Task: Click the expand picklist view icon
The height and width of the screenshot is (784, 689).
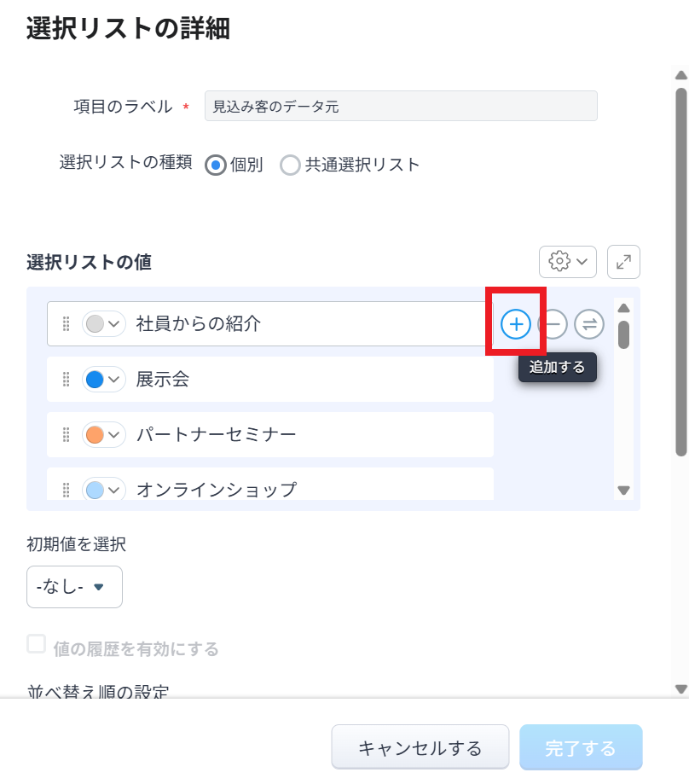Action: point(623,261)
